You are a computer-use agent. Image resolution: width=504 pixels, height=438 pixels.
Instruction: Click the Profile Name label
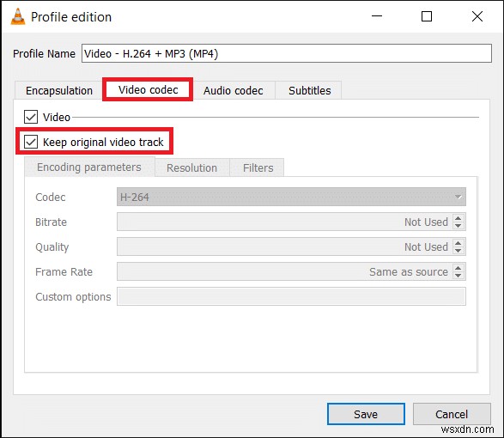pos(44,53)
